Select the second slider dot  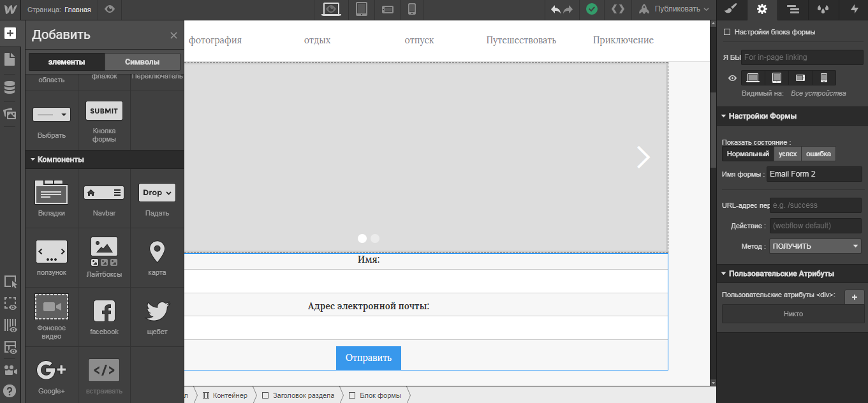(x=375, y=238)
